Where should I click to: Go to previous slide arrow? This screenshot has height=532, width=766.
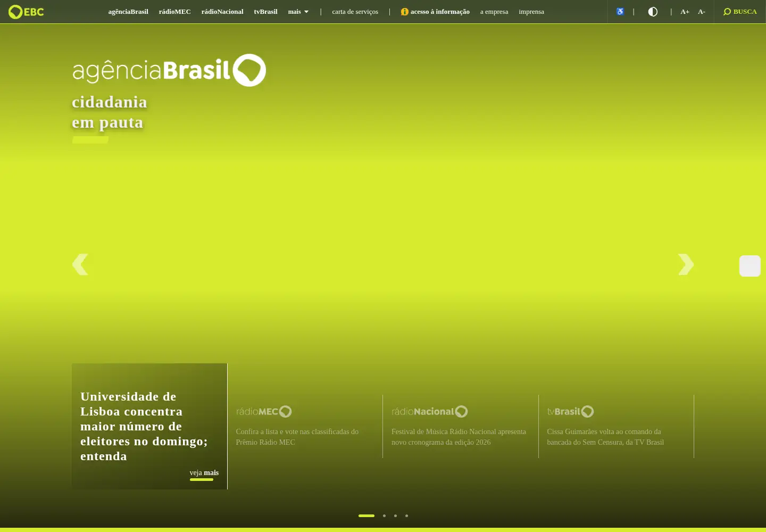point(80,264)
